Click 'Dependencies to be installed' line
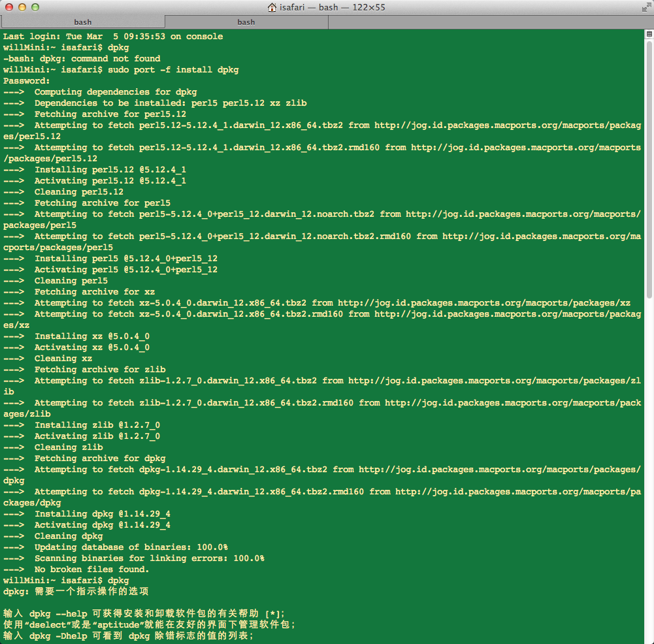The image size is (654, 644). (155, 103)
